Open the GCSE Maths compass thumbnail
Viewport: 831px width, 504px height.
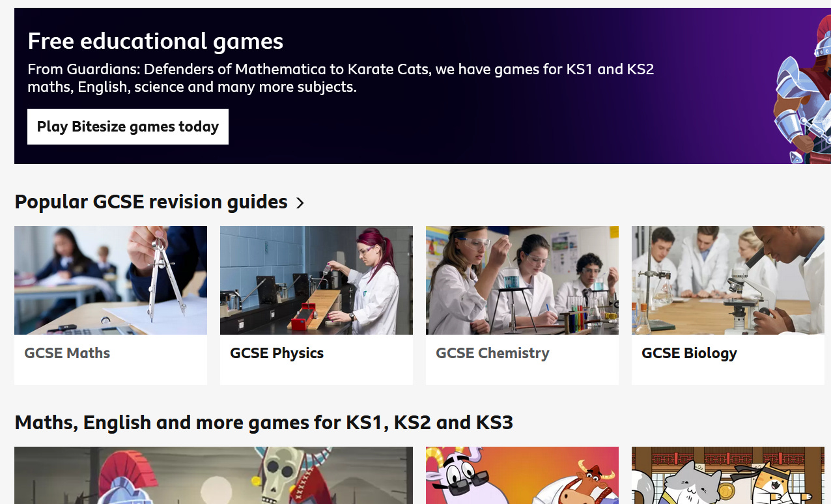coord(111,280)
